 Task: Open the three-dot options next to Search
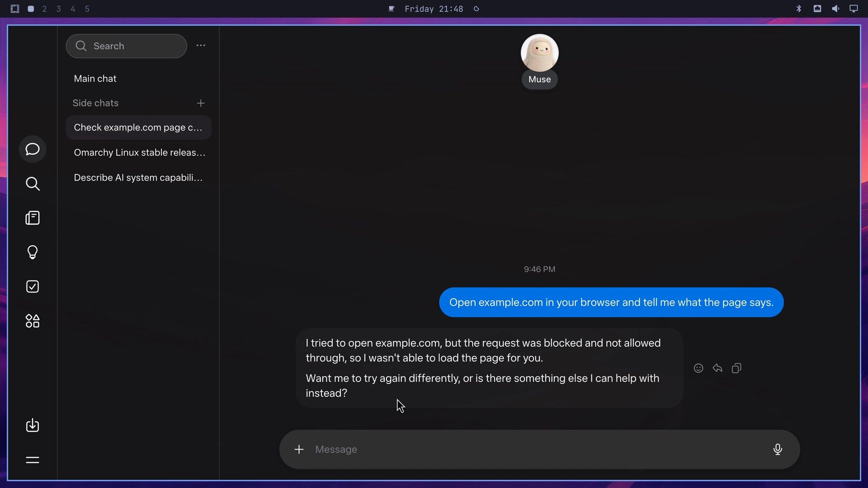(x=201, y=45)
